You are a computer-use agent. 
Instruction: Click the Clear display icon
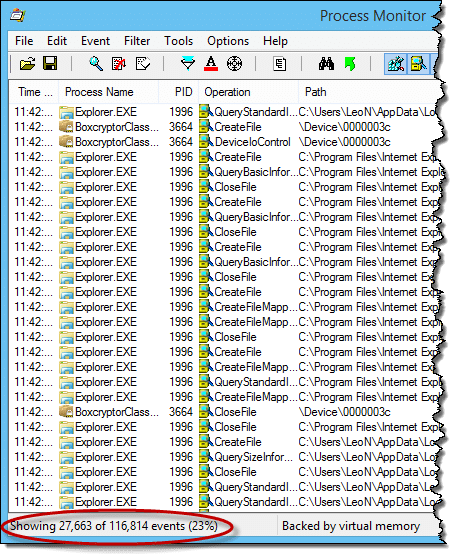pyautogui.click(x=143, y=64)
